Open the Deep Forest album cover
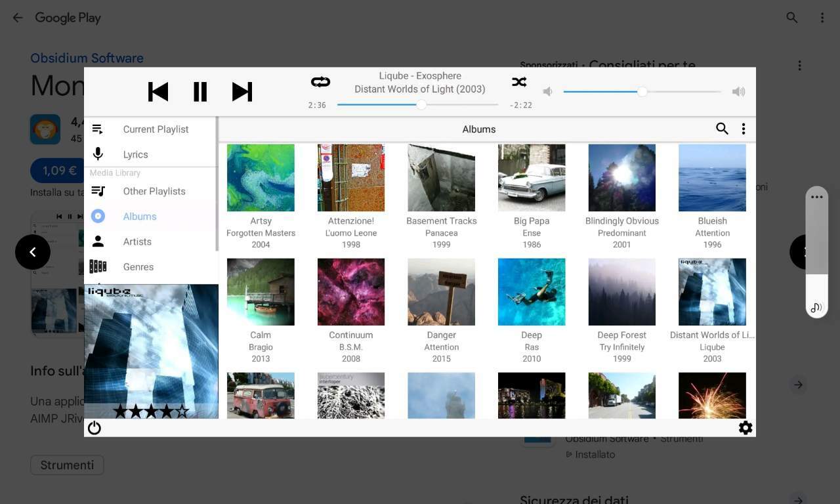The height and width of the screenshot is (504, 840). 622,292
